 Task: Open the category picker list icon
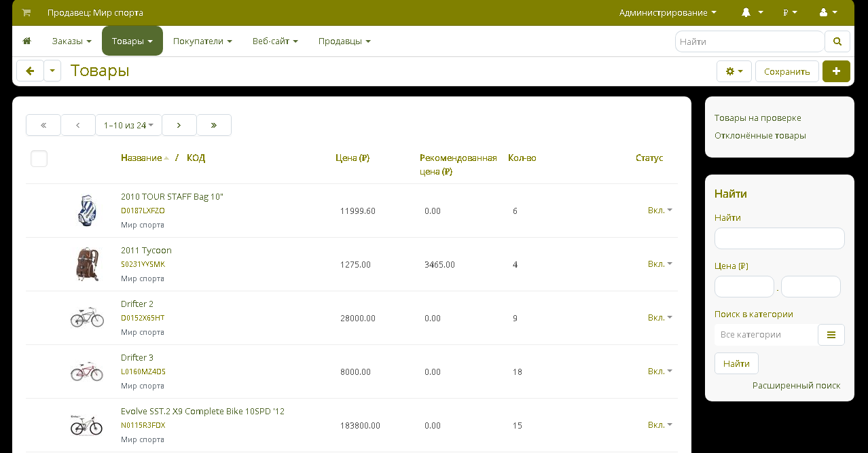[831, 335]
